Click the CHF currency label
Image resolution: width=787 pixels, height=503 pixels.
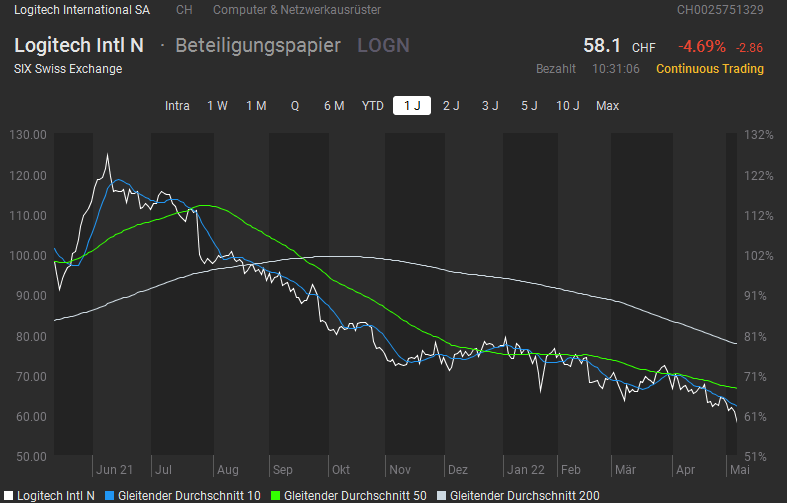coord(644,48)
